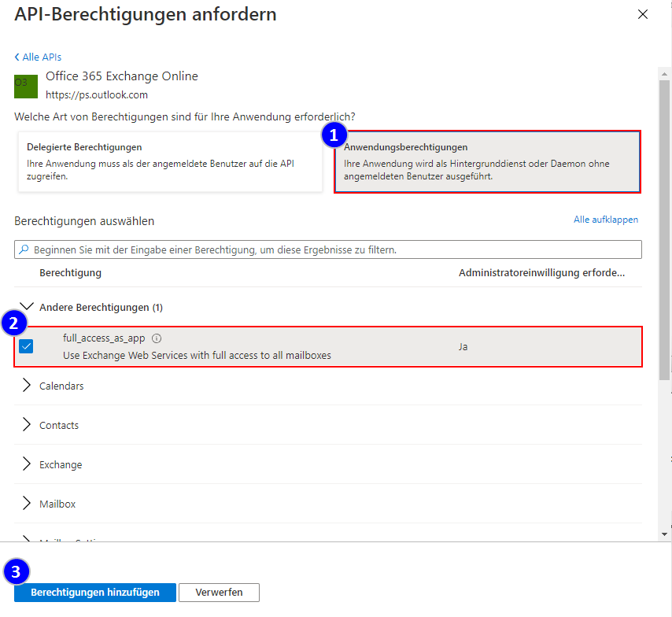The width and height of the screenshot is (672, 617).
Task: Expand the Calendars permission group
Action: pos(27,386)
